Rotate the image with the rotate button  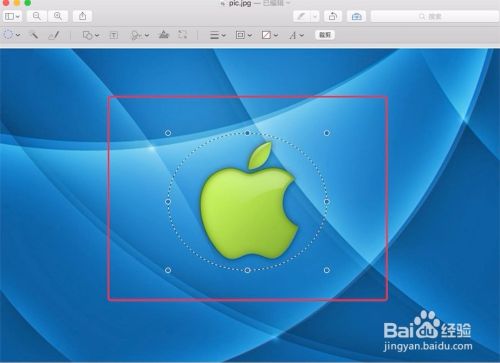(333, 16)
